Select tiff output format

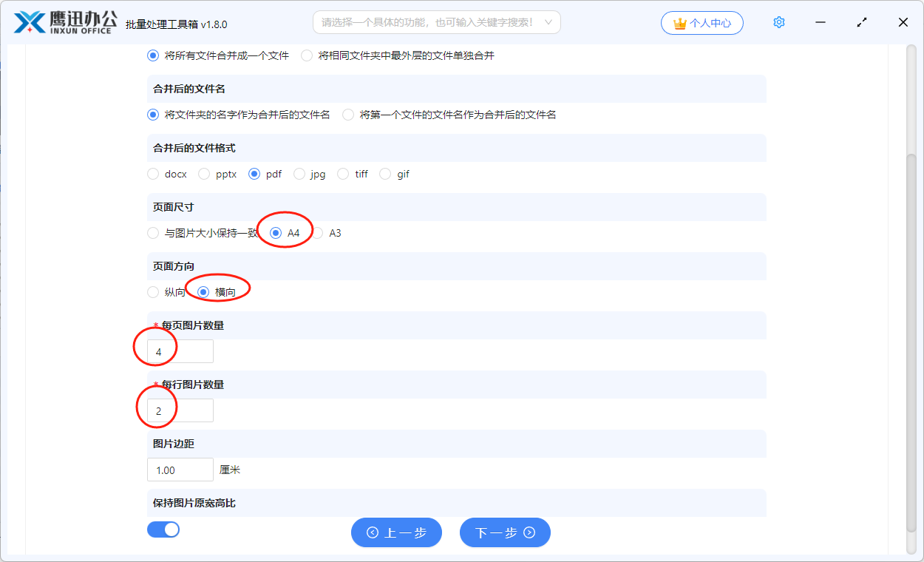tap(353, 174)
